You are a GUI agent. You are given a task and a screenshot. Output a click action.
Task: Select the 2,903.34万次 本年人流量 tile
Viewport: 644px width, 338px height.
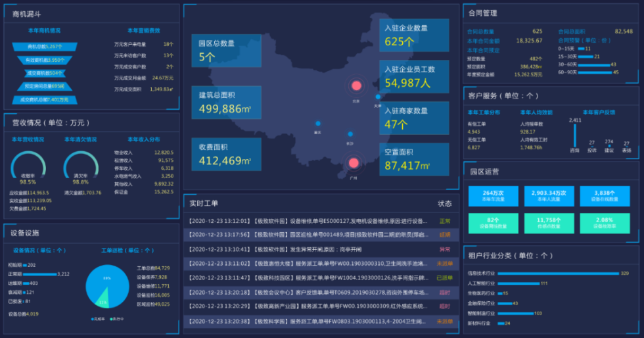tap(549, 196)
